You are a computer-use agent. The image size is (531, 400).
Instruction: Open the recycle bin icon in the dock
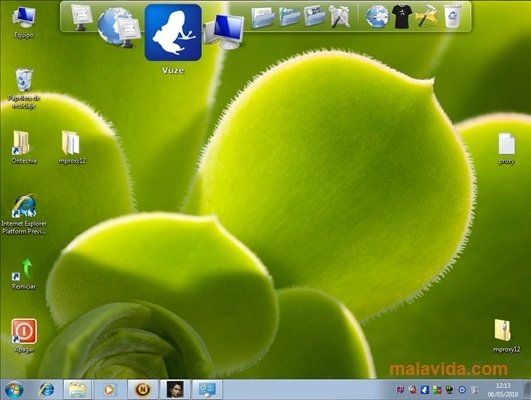point(453,16)
